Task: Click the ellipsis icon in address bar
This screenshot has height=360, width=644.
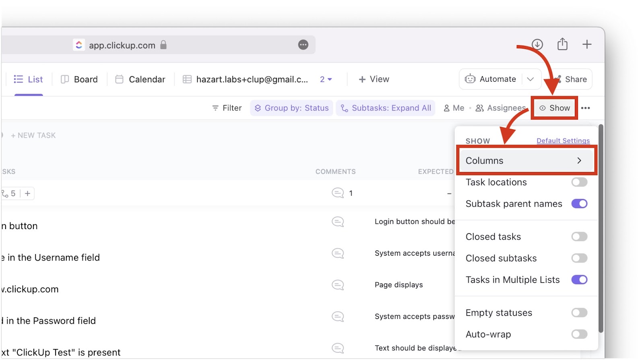Action: [303, 45]
